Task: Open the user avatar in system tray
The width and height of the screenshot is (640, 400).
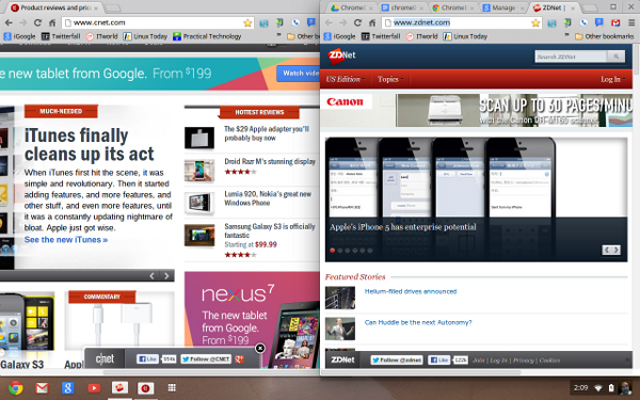Action: 624,388
